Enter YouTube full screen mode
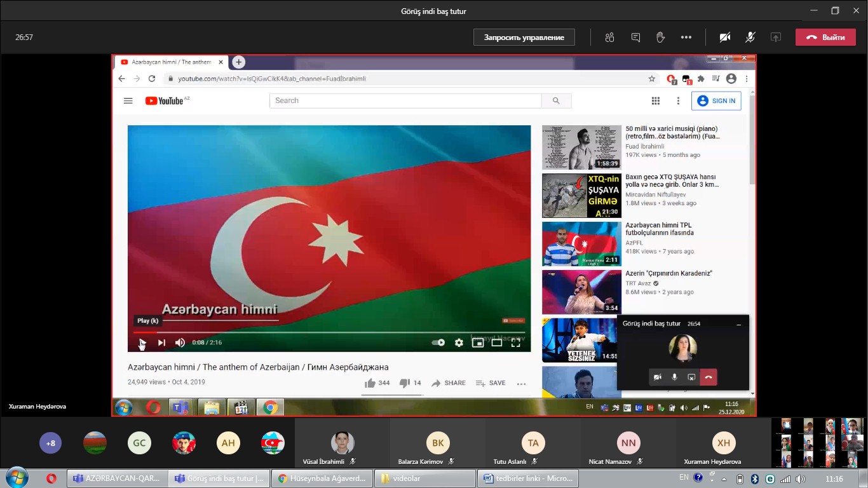 coord(516,342)
